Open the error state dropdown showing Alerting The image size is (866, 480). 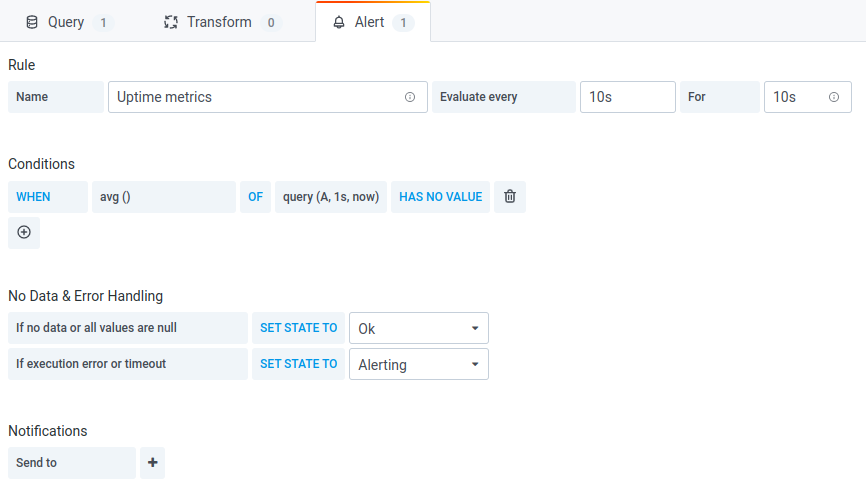tap(419, 364)
